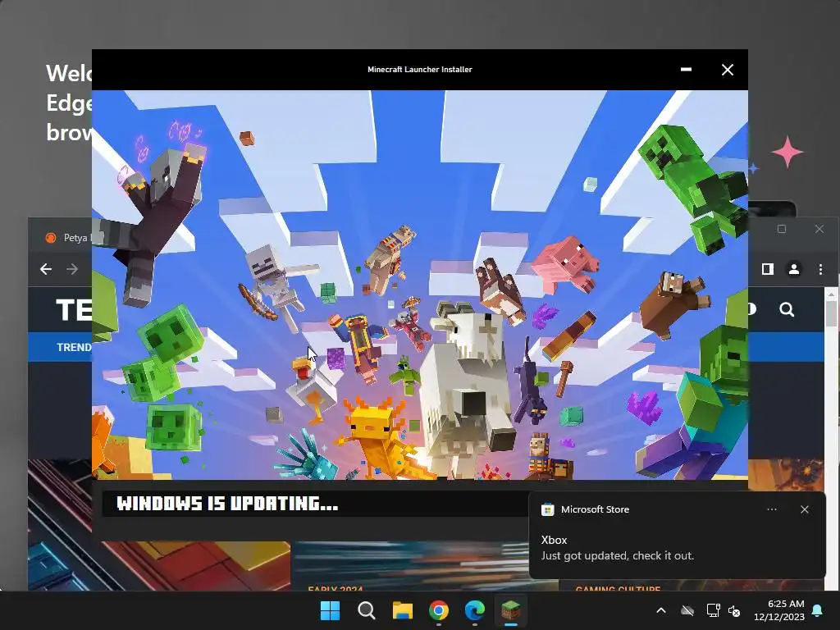Click muted volume tray icon

coord(734,610)
